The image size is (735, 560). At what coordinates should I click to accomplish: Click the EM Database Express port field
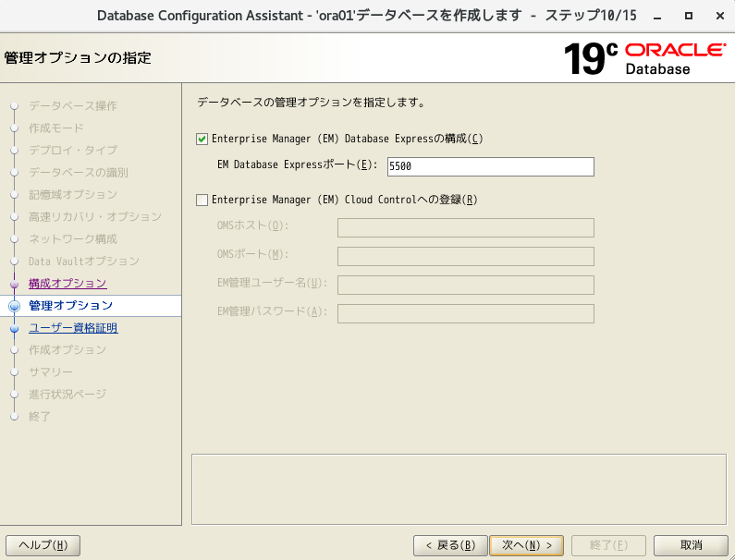(x=490, y=166)
